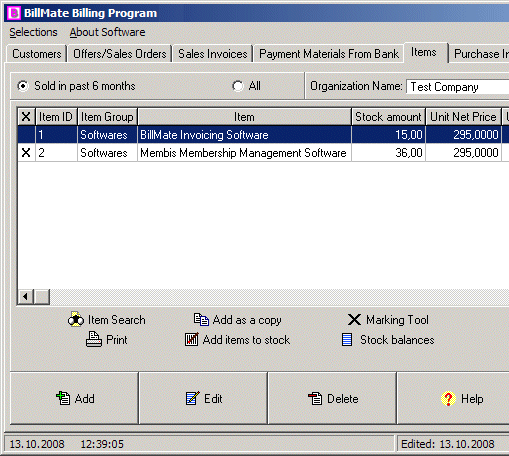Open the About Software menu
The width and height of the screenshot is (509, 456).
(x=107, y=32)
